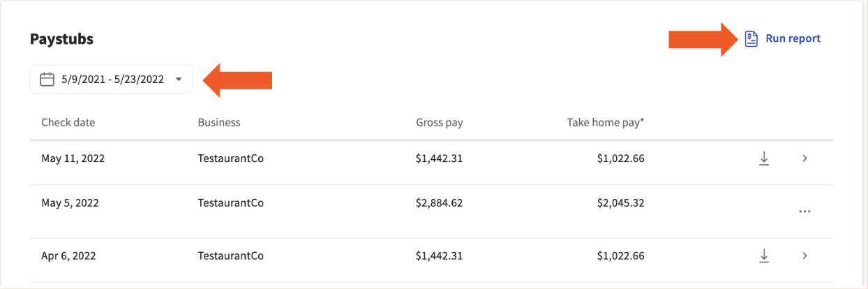The image size is (868, 289).
Task: Click the Business column header
Action: (219, 122)
